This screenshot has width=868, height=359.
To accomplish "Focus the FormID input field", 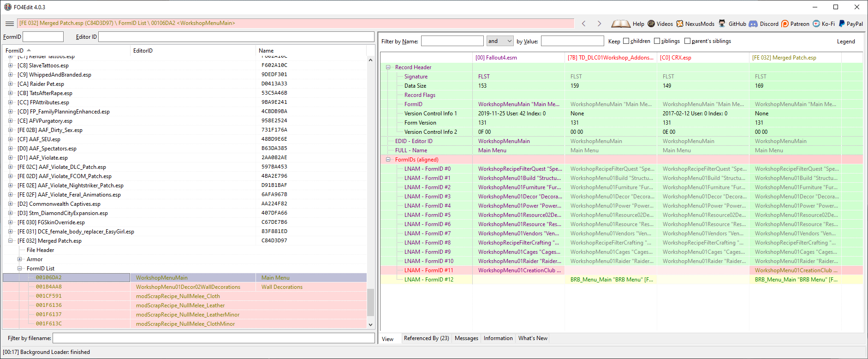I will pos(43,37).
